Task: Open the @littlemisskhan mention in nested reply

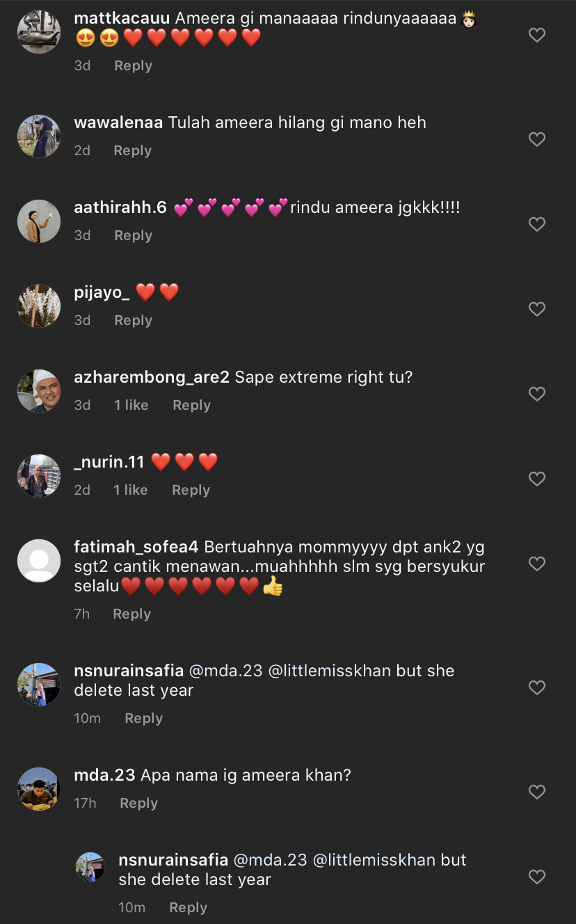Action: (x=374, y=860)
